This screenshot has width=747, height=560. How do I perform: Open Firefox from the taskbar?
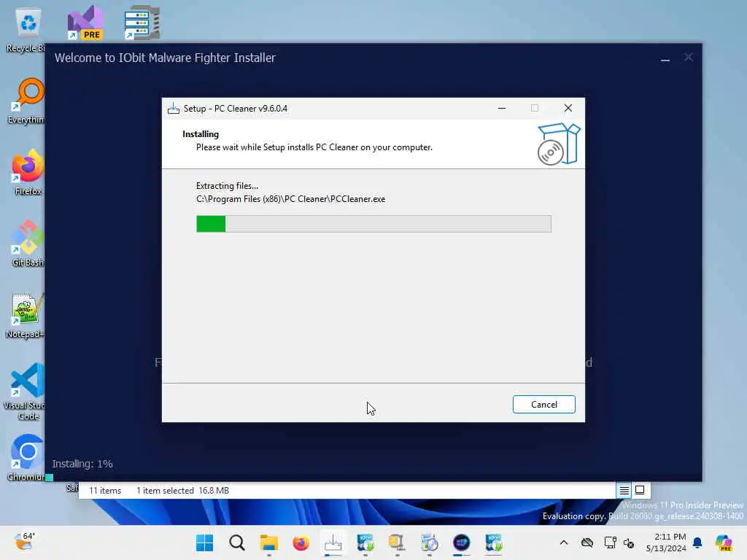301,542
